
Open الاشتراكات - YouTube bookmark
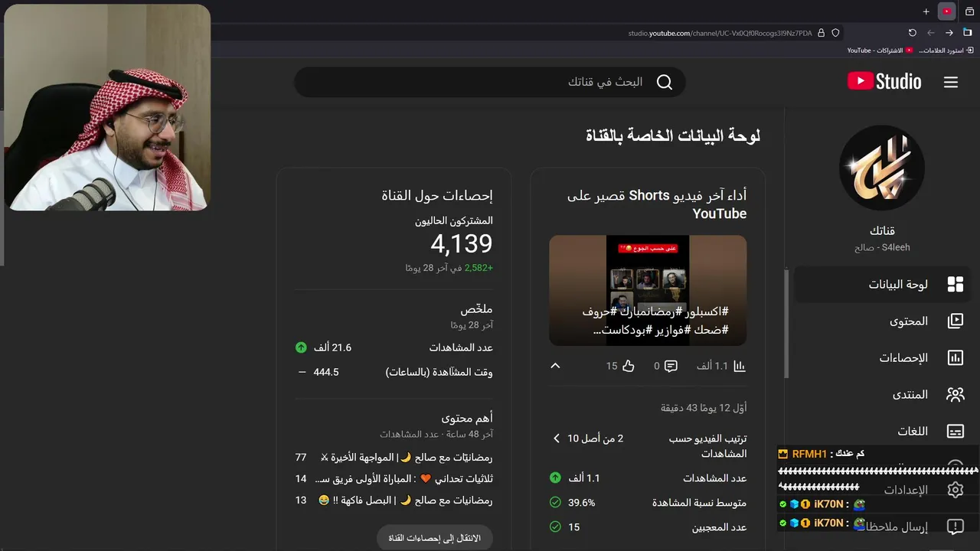[880, 51]
